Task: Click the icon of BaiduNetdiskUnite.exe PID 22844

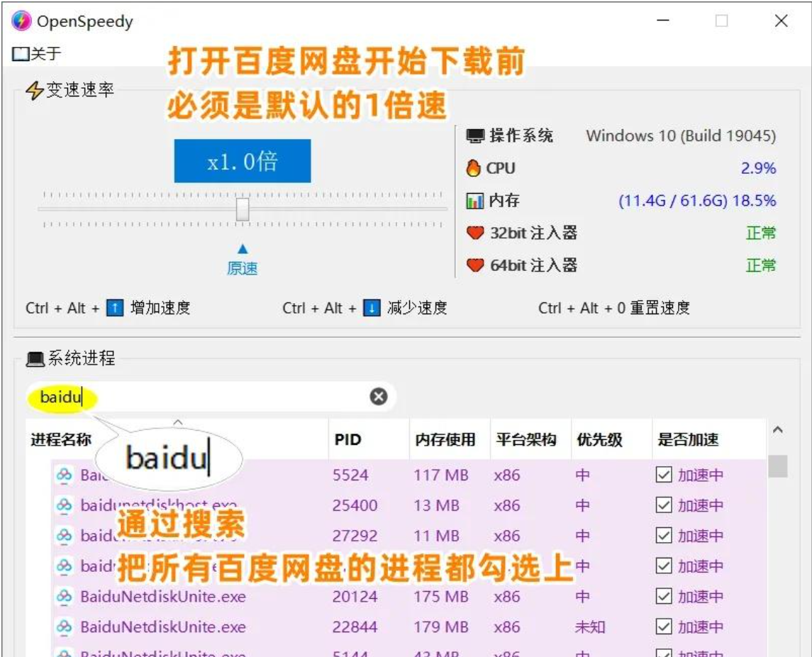Action: coord(65,627)
